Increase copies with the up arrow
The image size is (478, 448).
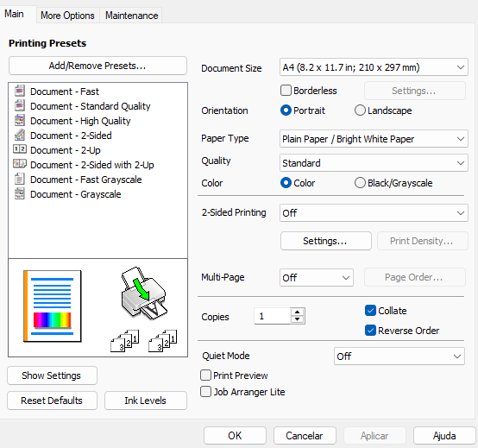coord(297,312)
